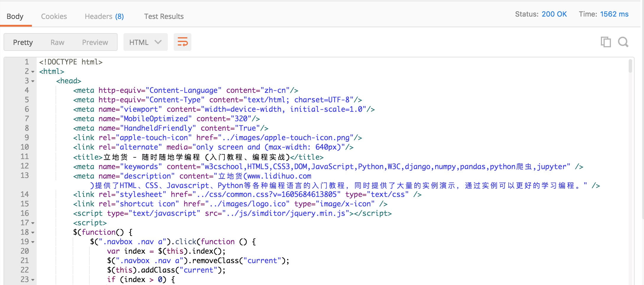Screen dimensions: 644x285
Task: Toggle the line wrap icon
Action: point(183,42)
